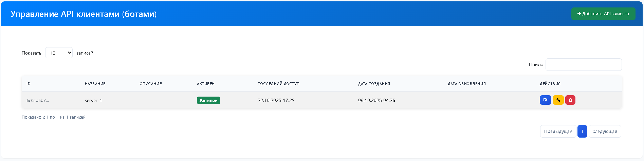Click the 'Действия' column header
This screenshot has width=644, height=161.
[x=550, y=84]
